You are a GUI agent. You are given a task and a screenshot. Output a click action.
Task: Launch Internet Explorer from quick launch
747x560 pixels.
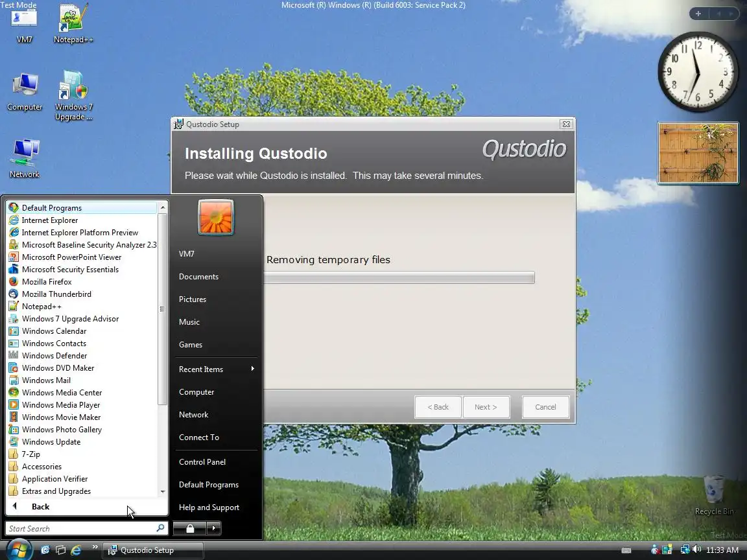point(76,550)
